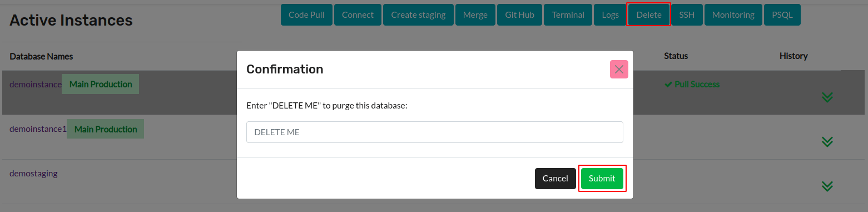Image resolution: width=868 pixels, height=212 pixels.
Task: Open the Monitoring button
Action: point(733,15)
